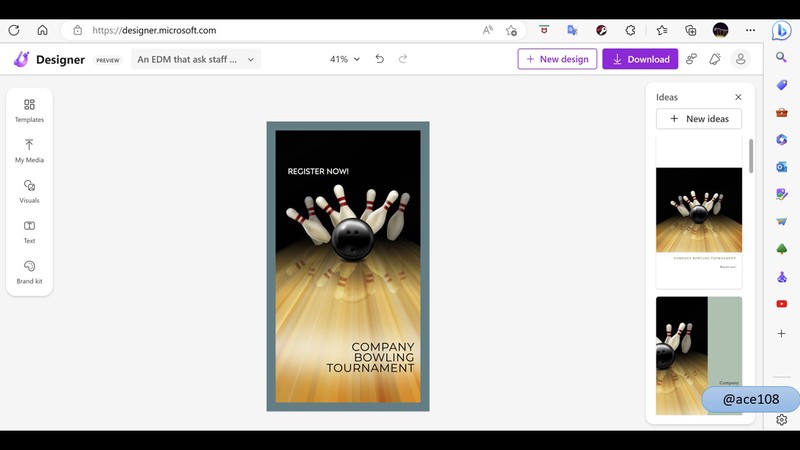Close the Ideas panel
This screenshot has width=800, height=450.
tap(738, 97)
